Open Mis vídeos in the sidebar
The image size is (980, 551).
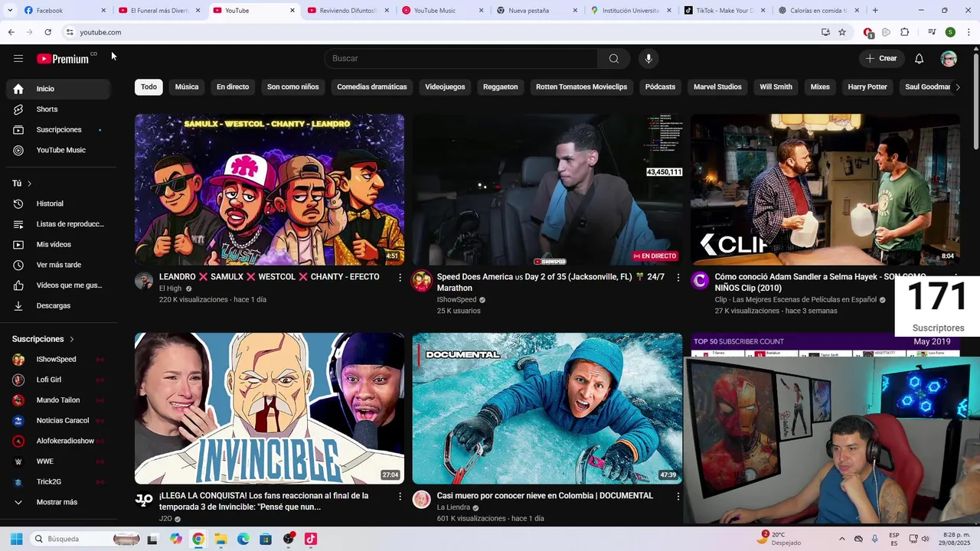[x=58, y=245]
